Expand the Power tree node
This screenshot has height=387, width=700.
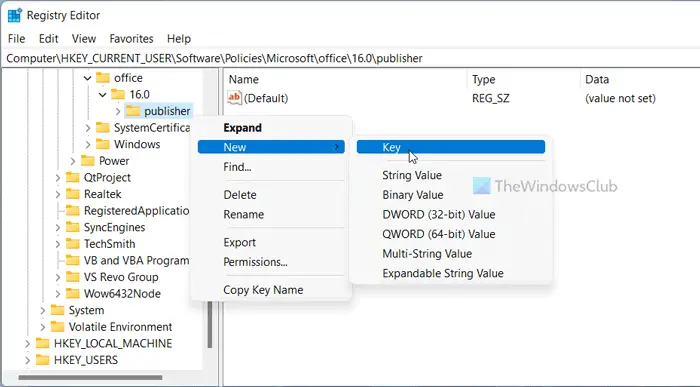click(x=73, y=161)
